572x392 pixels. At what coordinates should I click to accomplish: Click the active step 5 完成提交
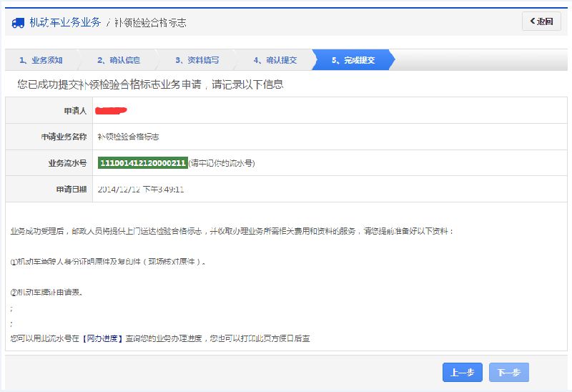pyautogui.click(x=353, y=60)
